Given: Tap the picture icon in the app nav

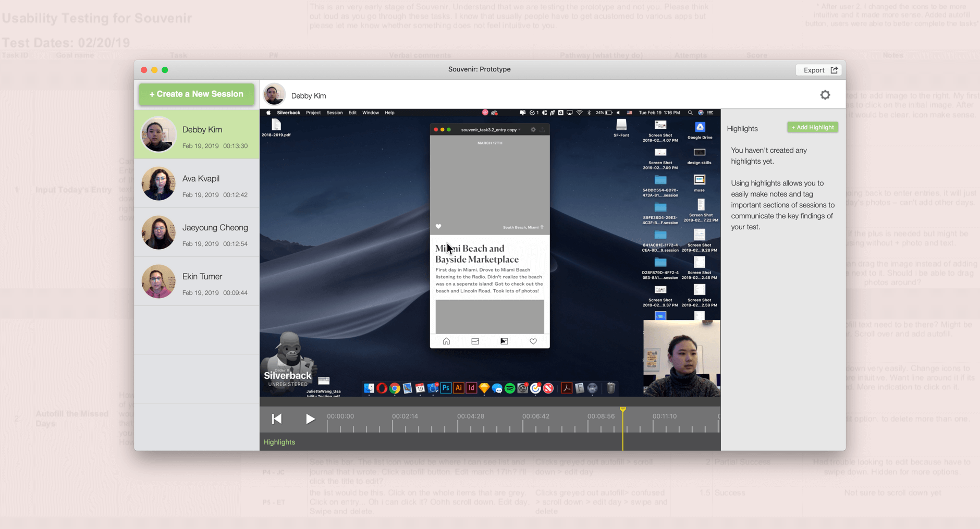Looking at the screenshot, I should click(504, 341).
